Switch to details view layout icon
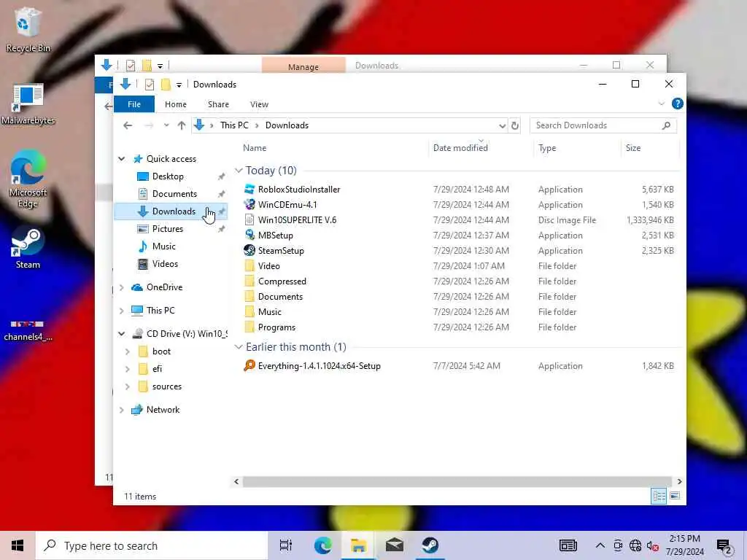Image resolution: width=747 pixels, height=560 pixels. 659,496
